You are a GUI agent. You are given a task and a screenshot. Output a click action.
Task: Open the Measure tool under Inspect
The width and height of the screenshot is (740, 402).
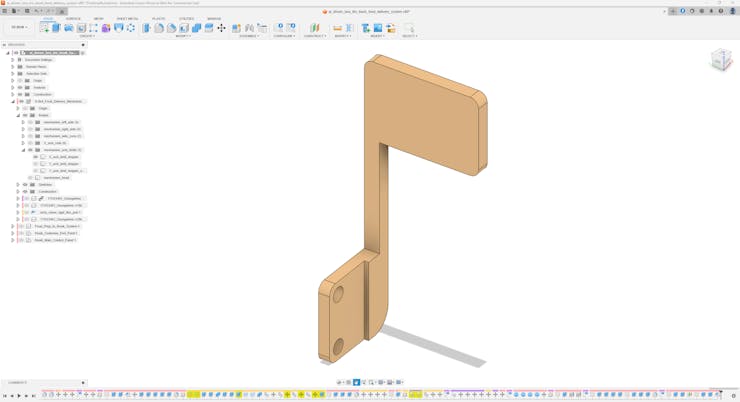pos(337,28)
